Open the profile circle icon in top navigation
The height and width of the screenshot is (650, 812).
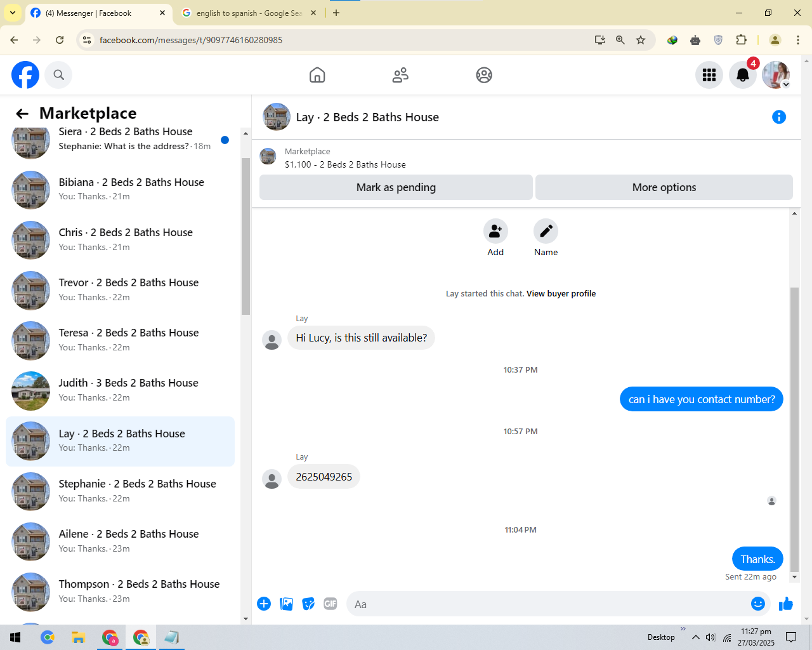[x=484, y=75]
